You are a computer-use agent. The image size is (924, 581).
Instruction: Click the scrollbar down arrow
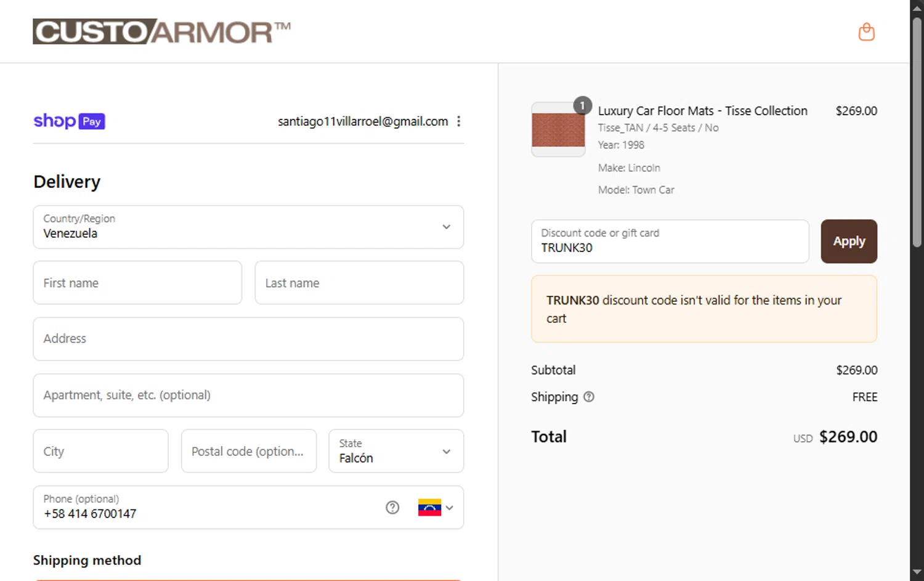(917, 573)
